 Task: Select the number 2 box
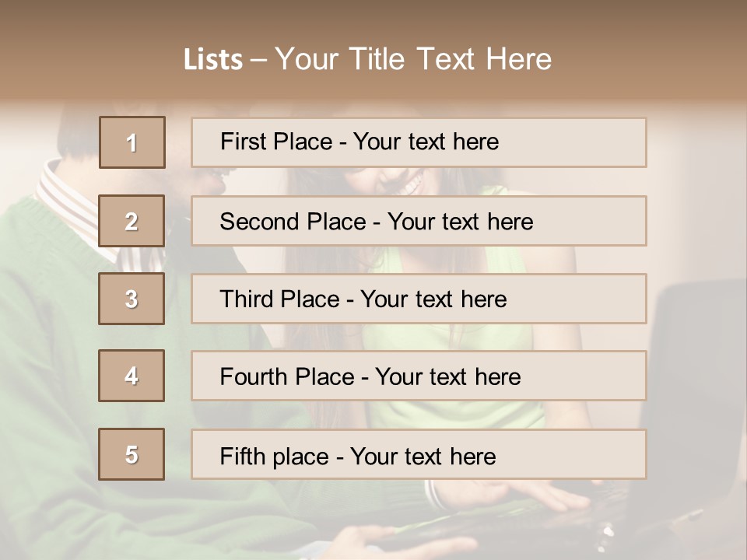[132, 221]
